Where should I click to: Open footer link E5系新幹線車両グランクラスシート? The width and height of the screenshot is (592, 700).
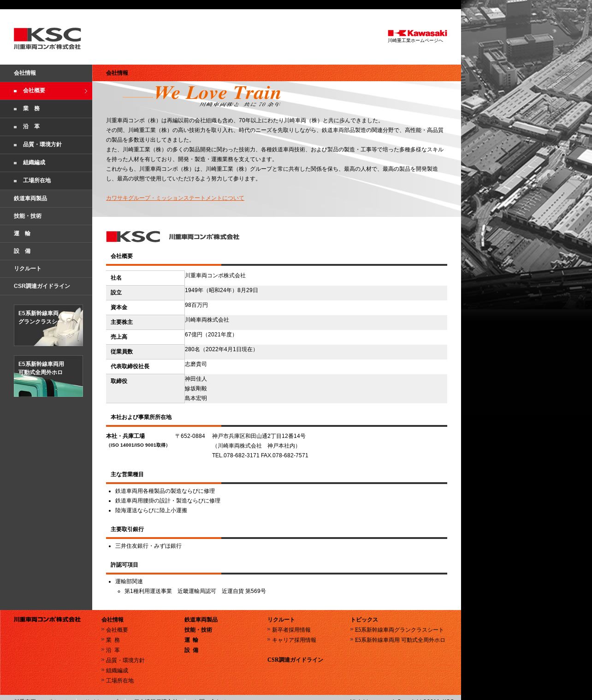pos(399,630)
